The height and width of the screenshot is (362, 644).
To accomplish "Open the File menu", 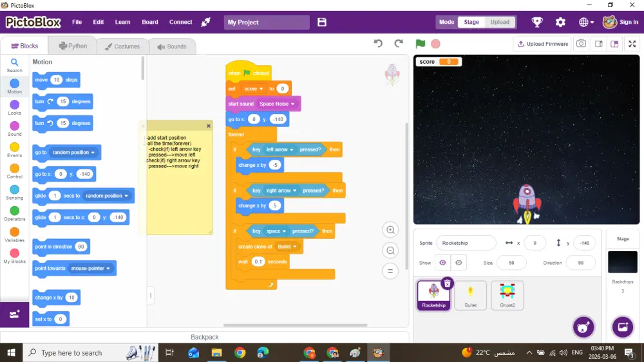I will (x=77, y=22).
